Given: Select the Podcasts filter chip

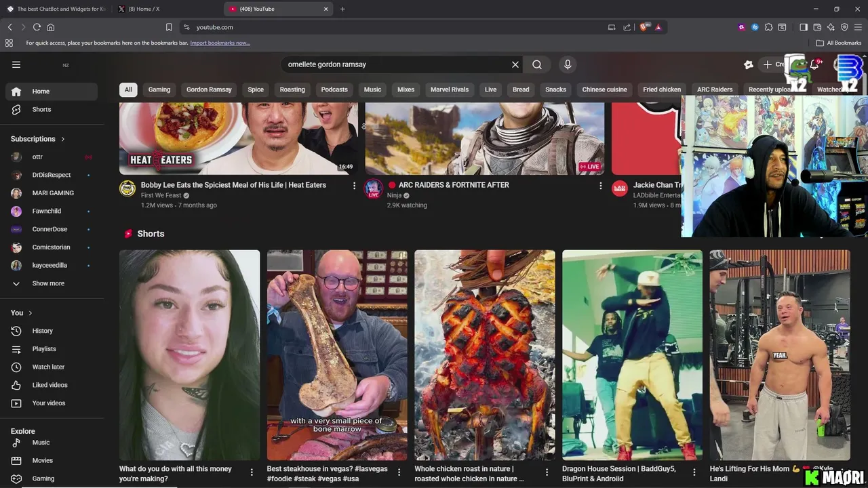Looking at the screenshot, I should click(x=334, y=89).
